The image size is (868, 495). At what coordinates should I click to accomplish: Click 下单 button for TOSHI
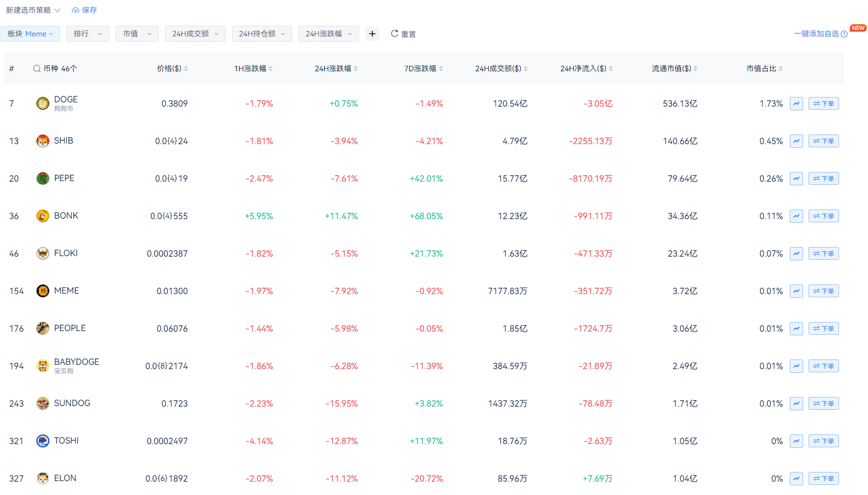tap(824, 441)
